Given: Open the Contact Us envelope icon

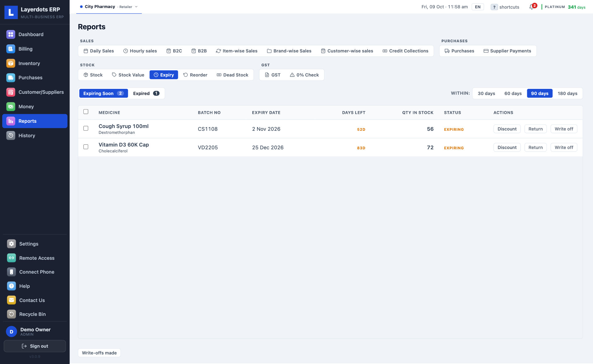Looking at the screenshot, I should [x=11, y=300].
